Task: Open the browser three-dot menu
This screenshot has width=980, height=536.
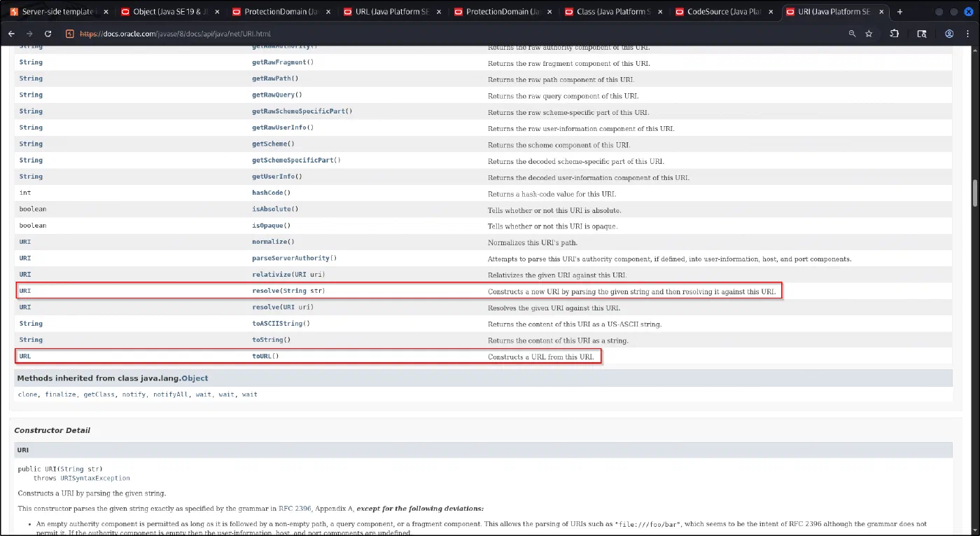Action: [x=969, y=34]
